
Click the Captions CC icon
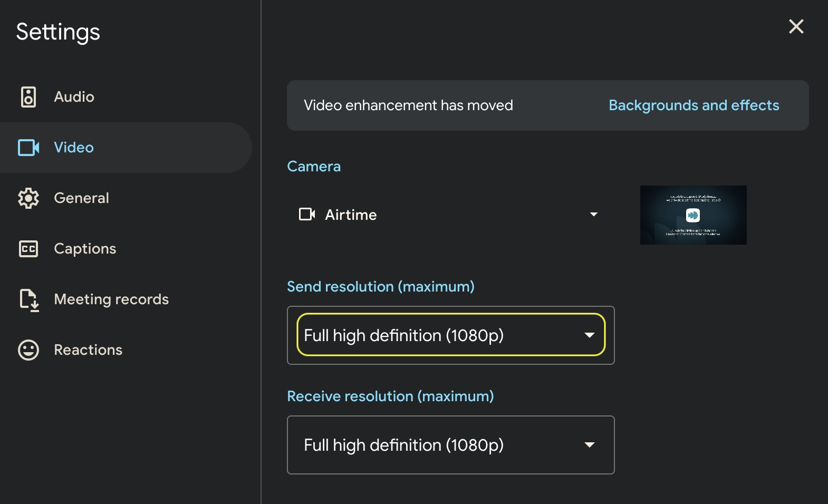click(28, 249)
